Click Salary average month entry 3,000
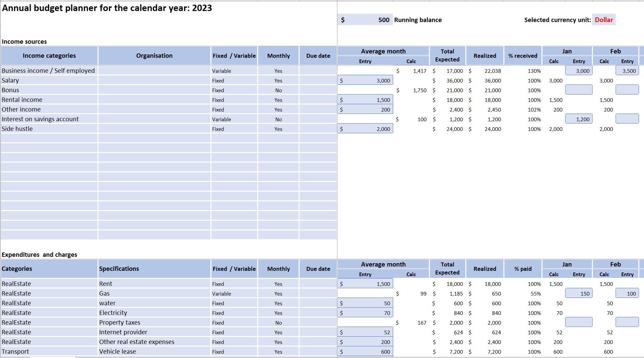Screen dimensions: 644x358 [365, 80]
